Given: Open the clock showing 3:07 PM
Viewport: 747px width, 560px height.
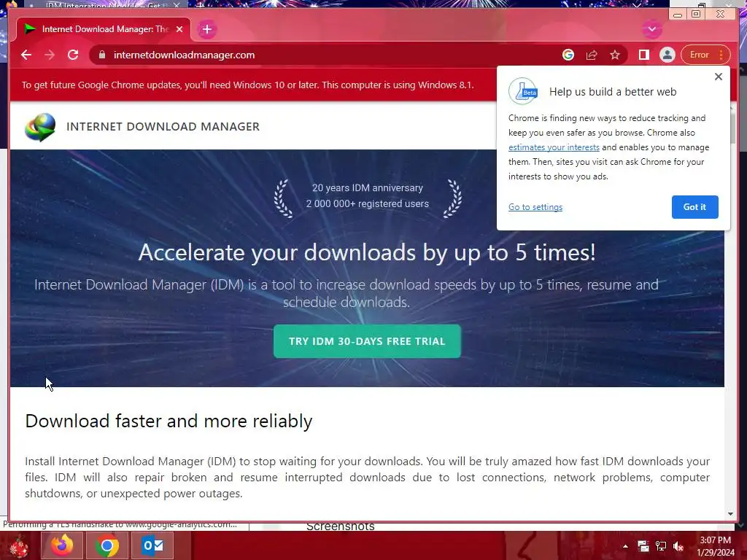Looking at the screenshot, I should click(716, 546).
